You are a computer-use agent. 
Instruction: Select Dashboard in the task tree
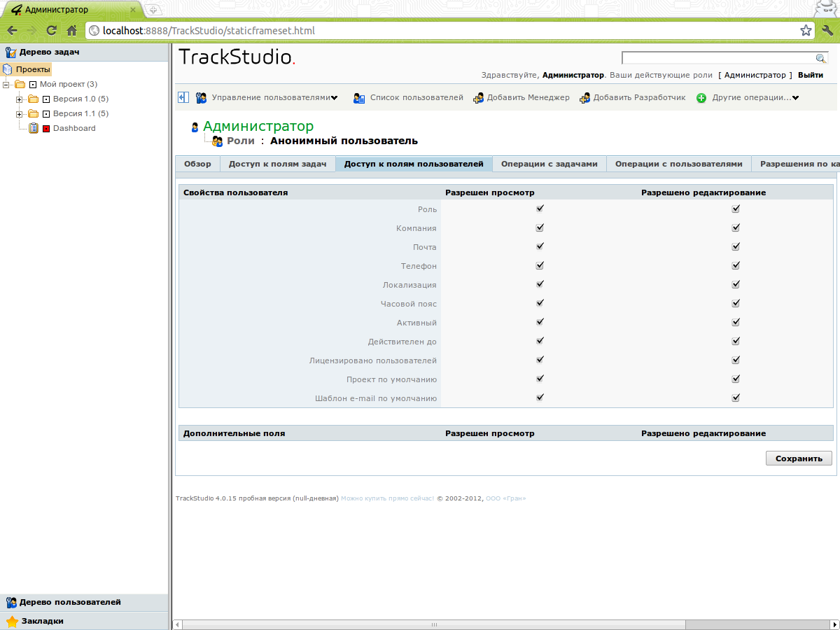(74, 128)
